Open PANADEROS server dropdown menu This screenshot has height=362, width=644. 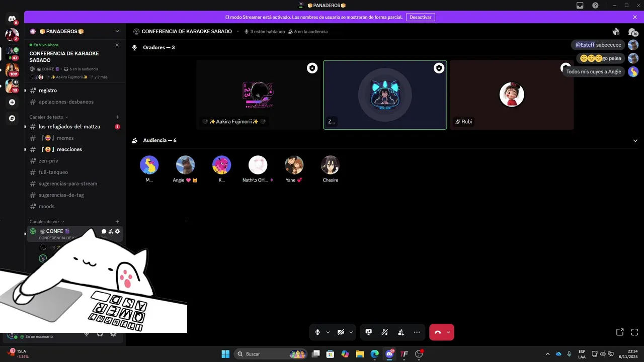click(117, 31)
